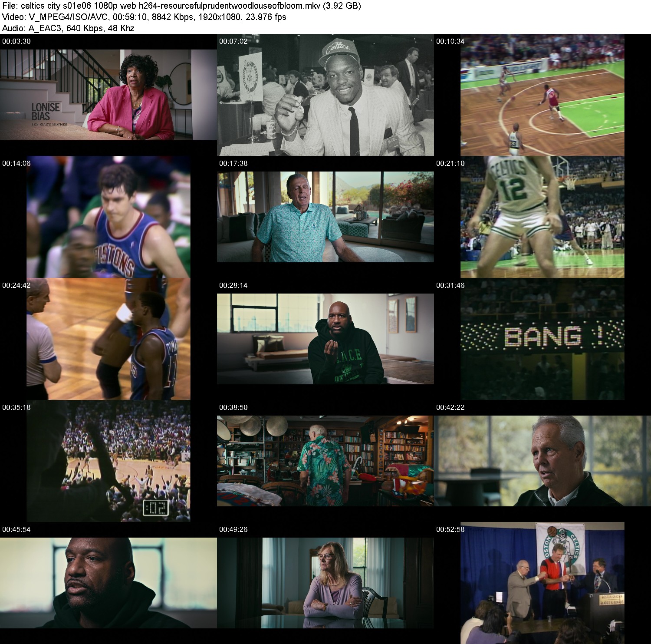This screenshot has height=644, width=651.
Task: Open the referee thumbnail at 00:24:42
Action: point(108,339)
